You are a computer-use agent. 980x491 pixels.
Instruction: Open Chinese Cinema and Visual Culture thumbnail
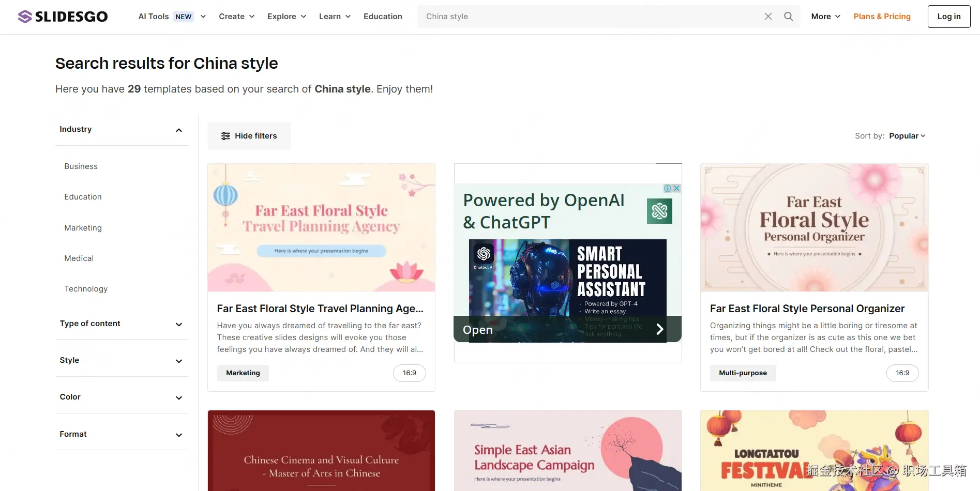pos(321,451)
